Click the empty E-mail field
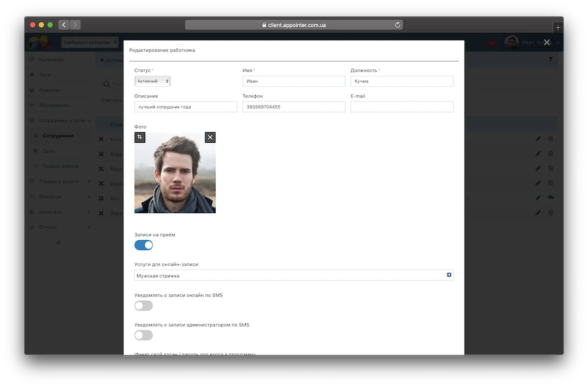 click(x=402, y=107)
